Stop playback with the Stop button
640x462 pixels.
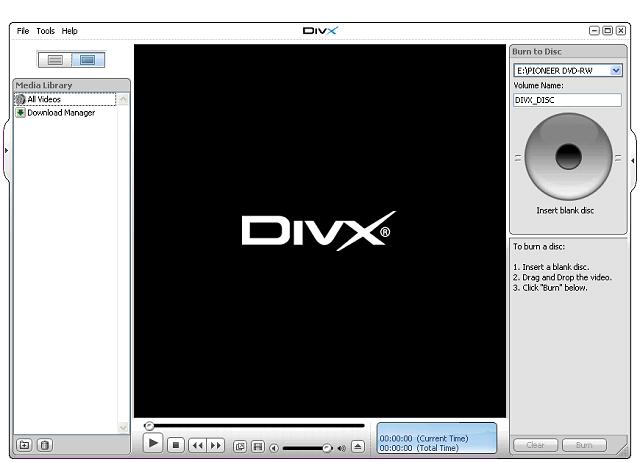(176, 445)
